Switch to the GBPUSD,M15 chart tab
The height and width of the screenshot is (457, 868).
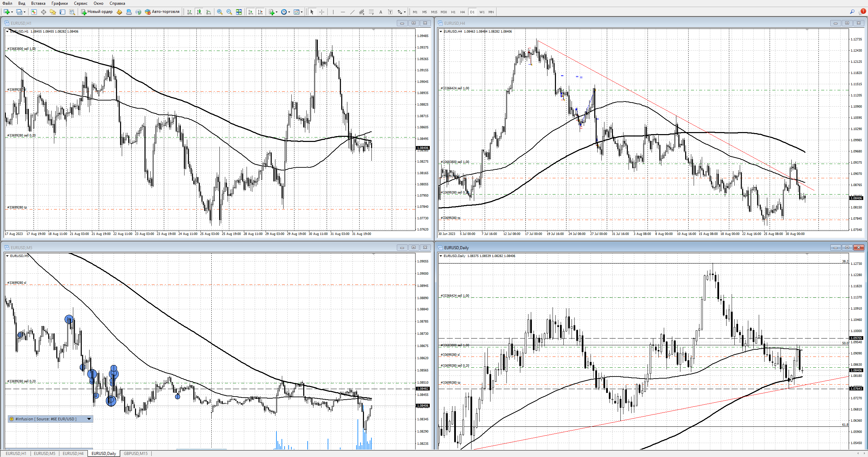coord(135,454)
